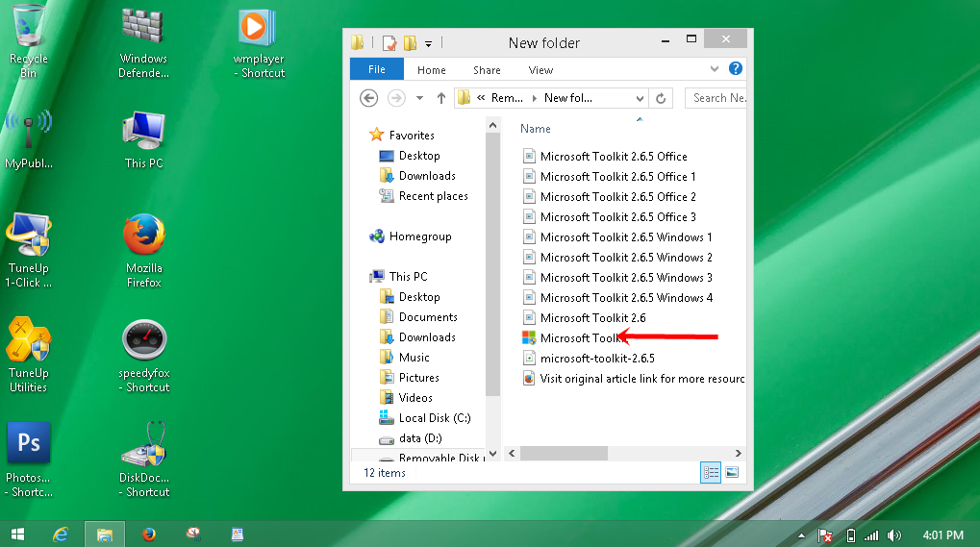Switch to details view layout
980x547 pixels.
click(x=711, y=473)
